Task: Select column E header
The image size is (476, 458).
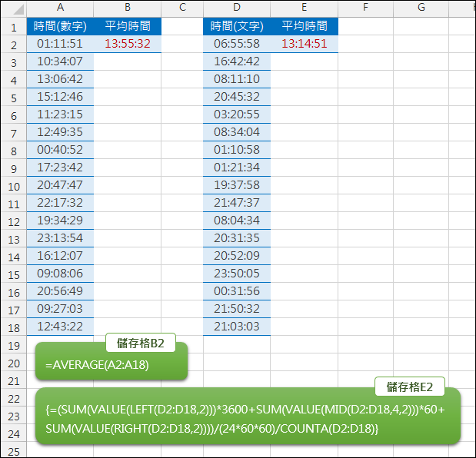Action: [305, 7]
